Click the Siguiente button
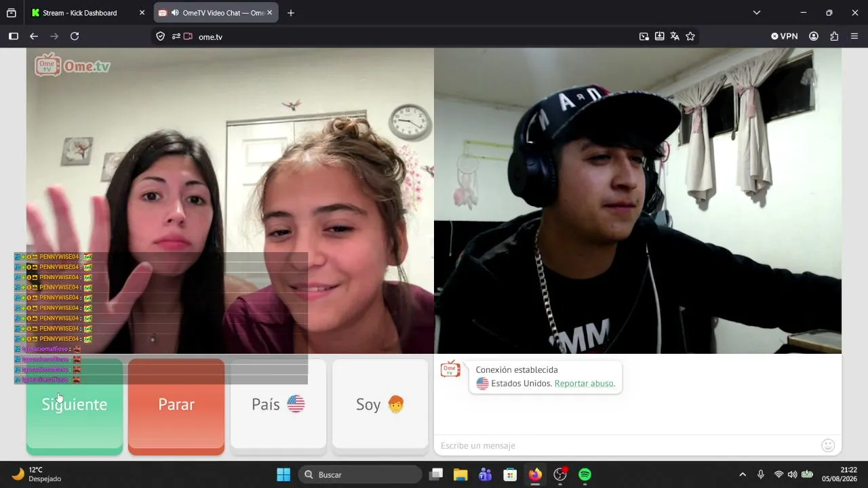This screenshot has height=488, width=868. click(75, 407)
